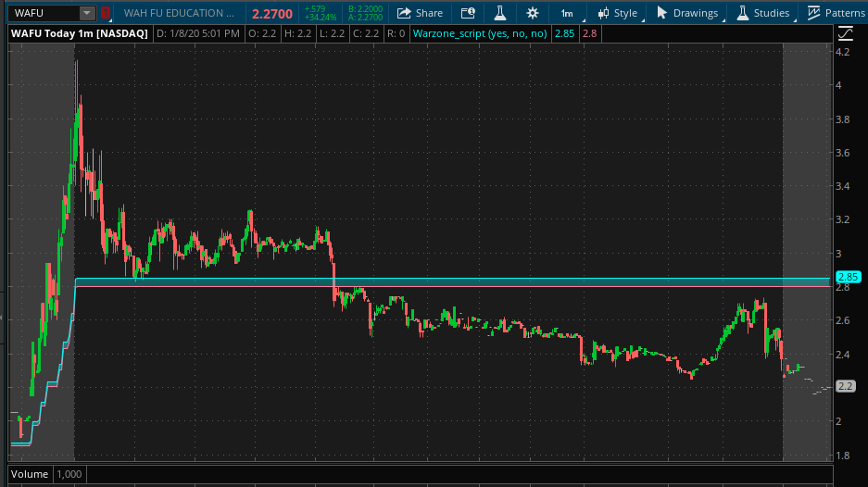Click the 3.2 price axis label
The height and width of the screenshot is (487, 868).
[x=843, y=219]
